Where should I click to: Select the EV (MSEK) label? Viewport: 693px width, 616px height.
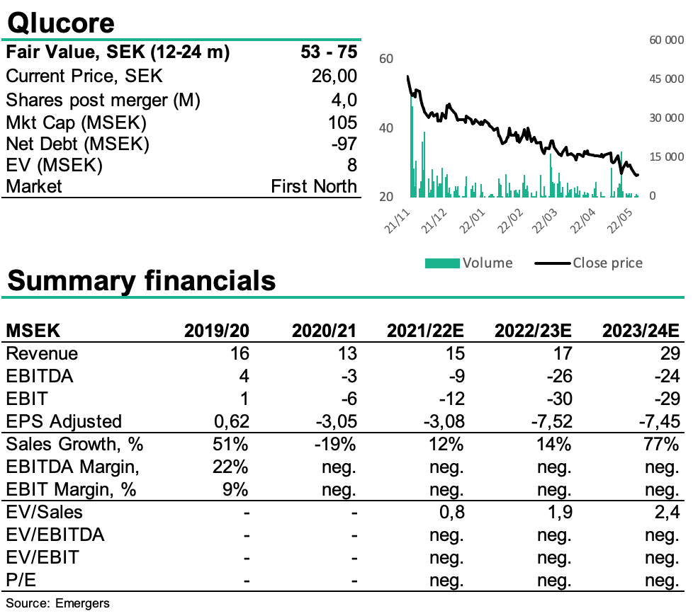pos(54,165)
